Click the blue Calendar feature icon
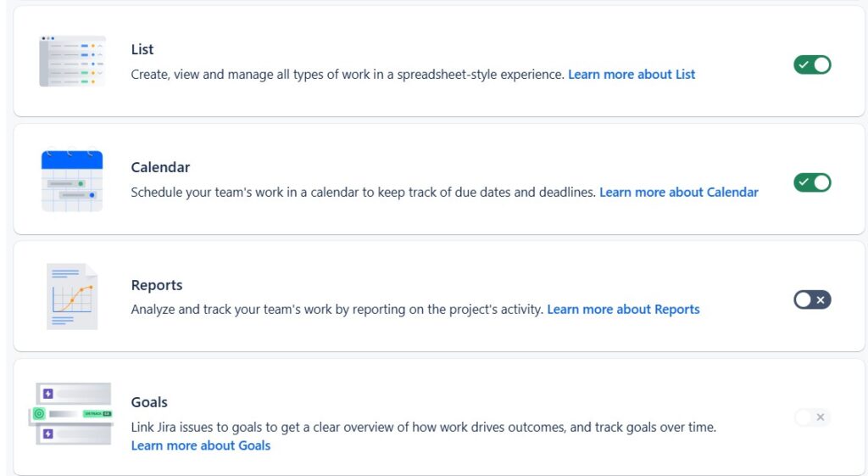This screenshot has height=476, width=868. click(72, 180)
